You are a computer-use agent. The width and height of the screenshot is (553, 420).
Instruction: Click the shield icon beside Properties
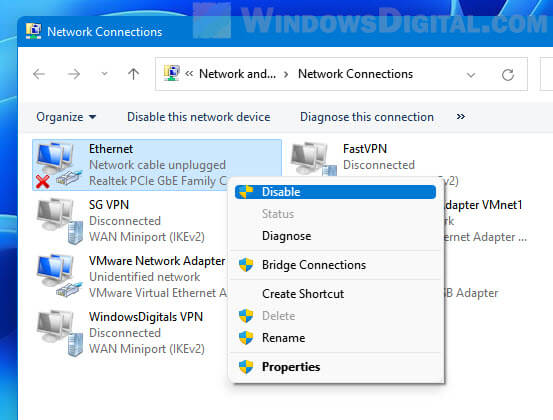(x=246, y=367)
